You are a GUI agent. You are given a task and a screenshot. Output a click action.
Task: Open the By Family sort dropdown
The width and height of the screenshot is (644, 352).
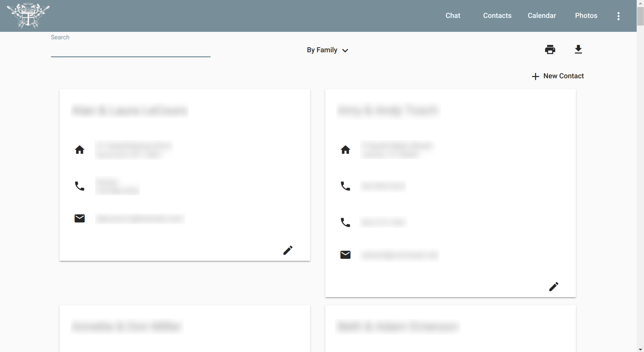point(322,50)
